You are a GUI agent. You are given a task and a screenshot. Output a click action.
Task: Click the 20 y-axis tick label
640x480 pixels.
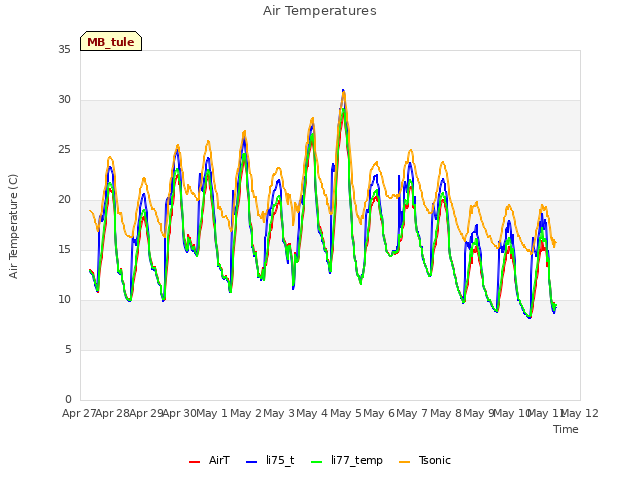click(x=64, y=200)
